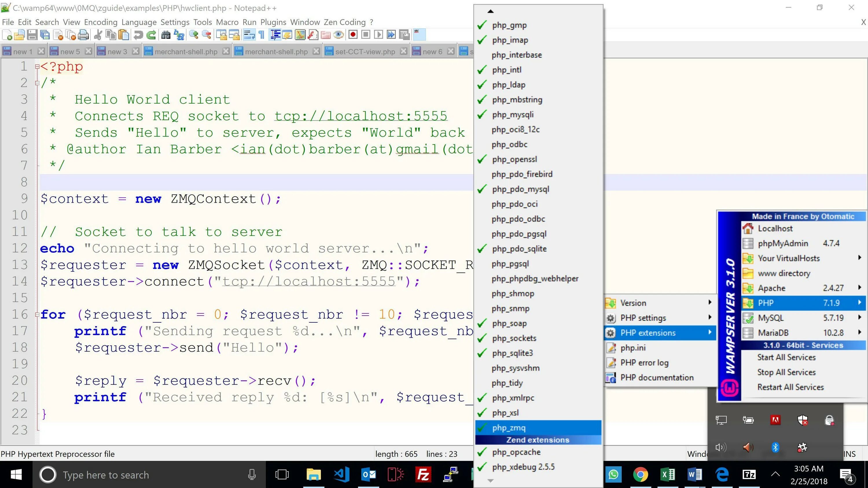Switch to set-CCT-view.php tab
The image size is (868, 488).
coord(365,51)
